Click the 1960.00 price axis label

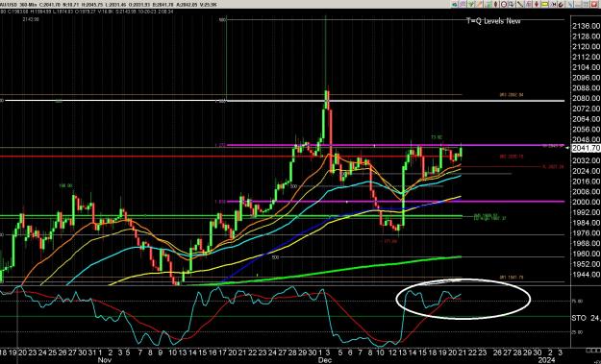tap(586, 254)
